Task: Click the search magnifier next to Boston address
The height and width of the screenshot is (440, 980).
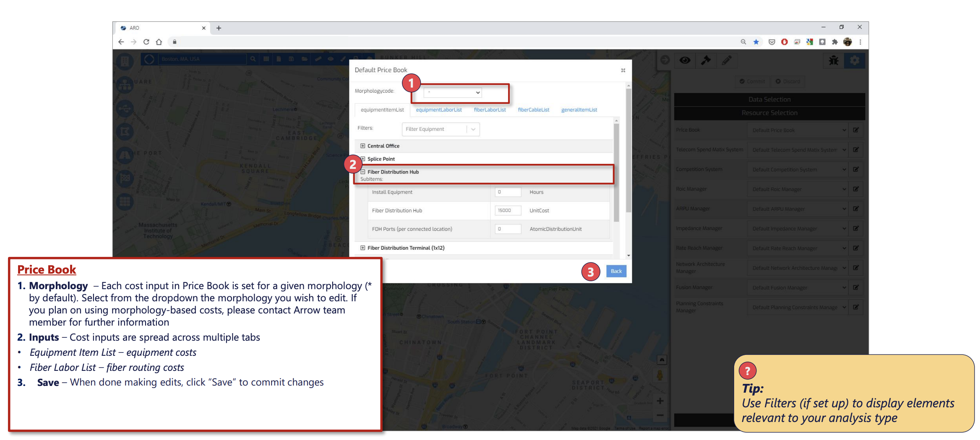Action: 253,59
